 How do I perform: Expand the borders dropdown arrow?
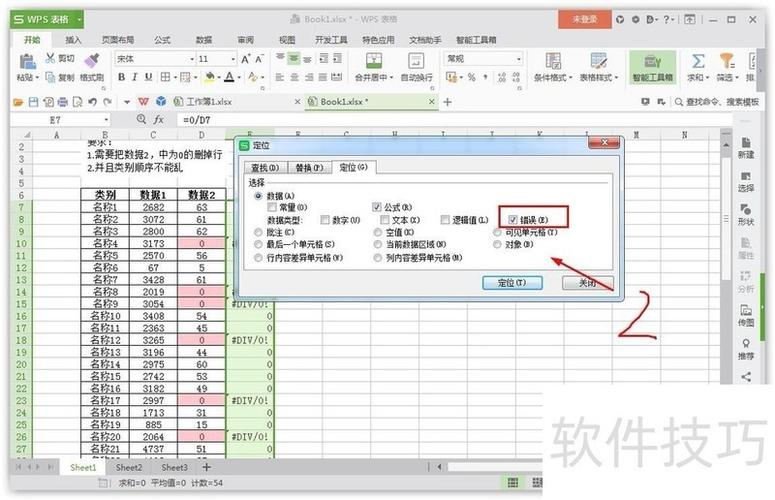pos(175,78)
